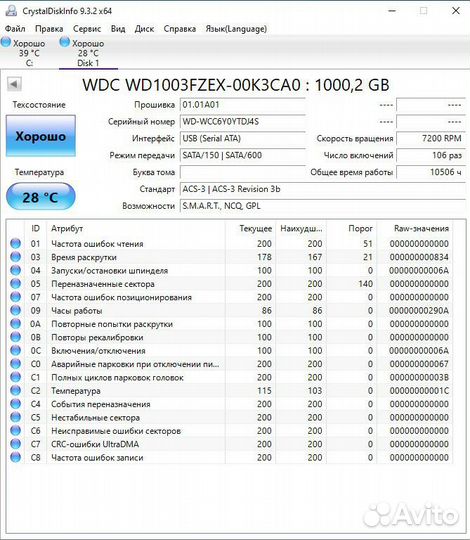Select row Переназначенные сектора
The image size is (470, 540).
coord(229,284)
